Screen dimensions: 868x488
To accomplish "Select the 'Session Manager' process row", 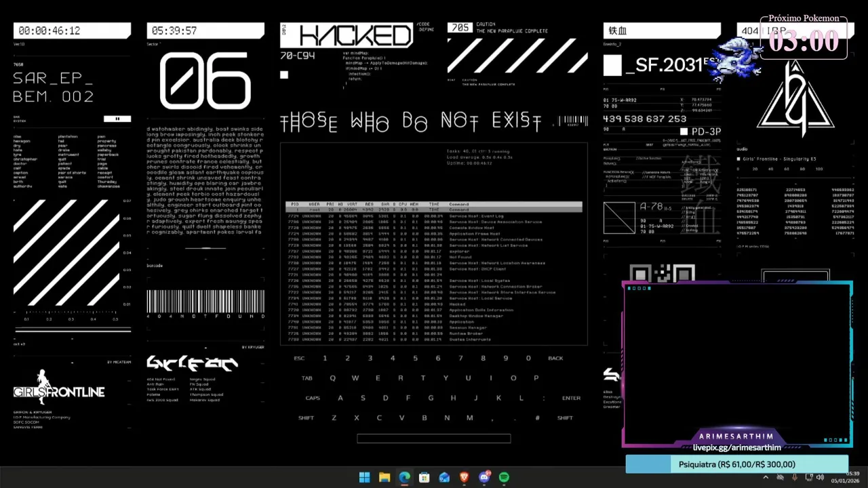I will click(x=434, y=327).
